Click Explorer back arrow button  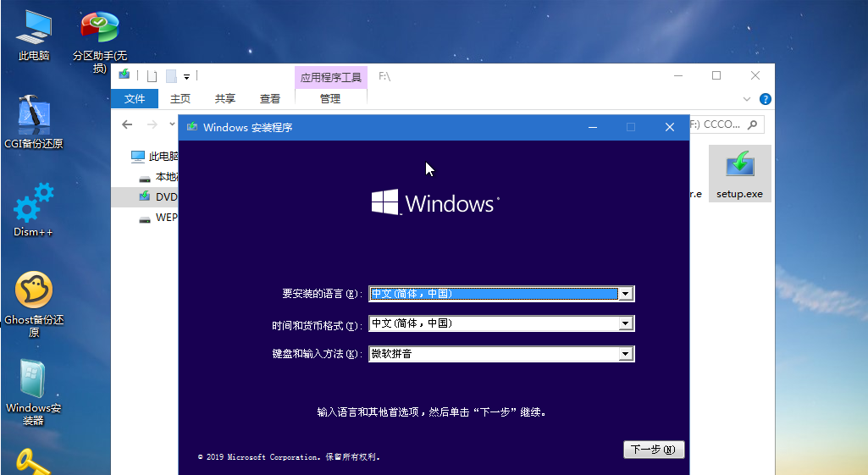(127, 124)
